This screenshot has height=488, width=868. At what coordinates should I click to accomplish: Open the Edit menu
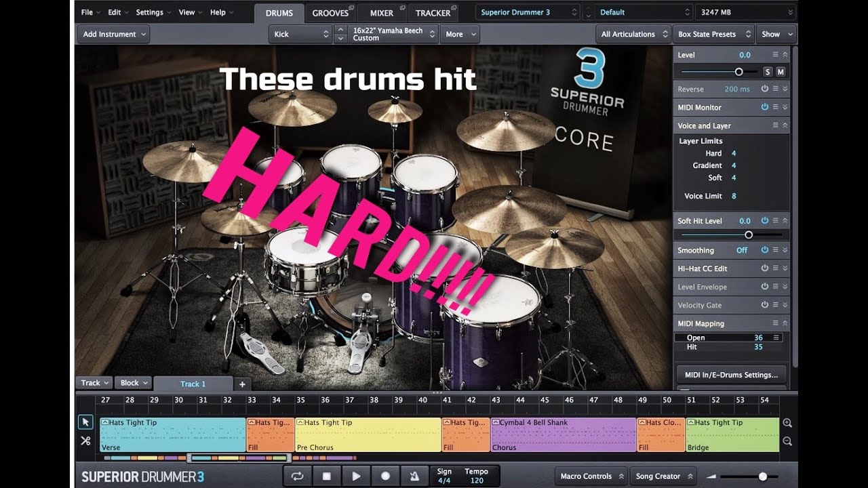(x=118, y=12)
